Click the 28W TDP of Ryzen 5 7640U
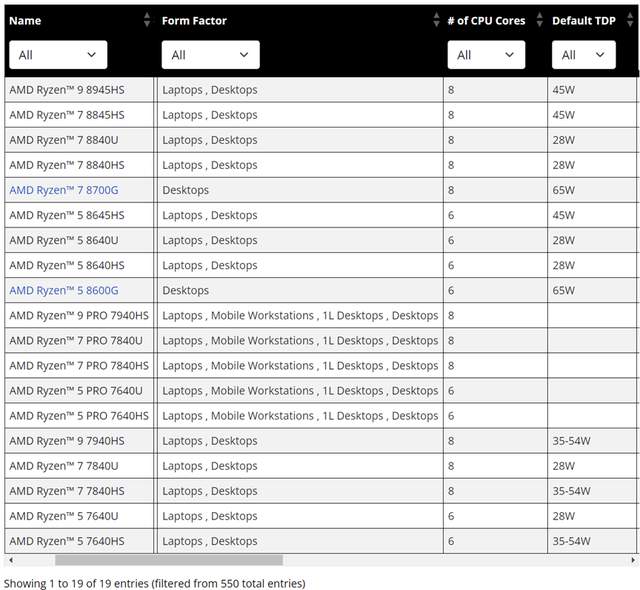This screenshot has width=640, height=590. coord(564,517)
